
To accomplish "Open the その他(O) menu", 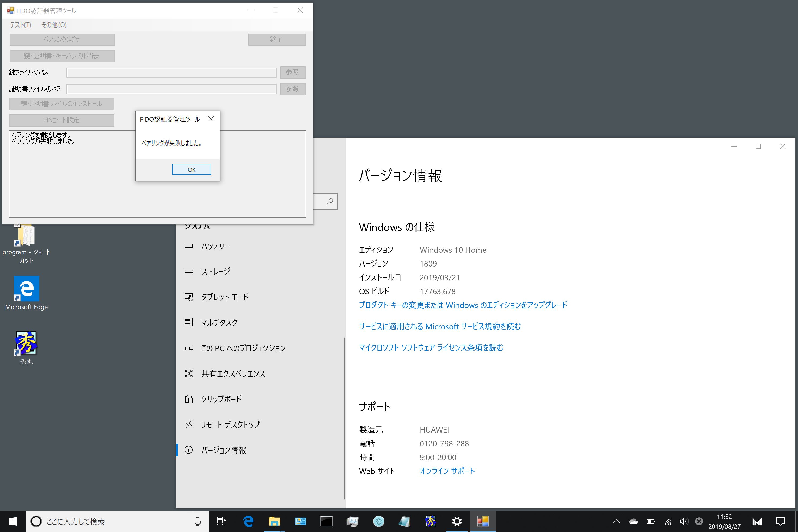I will [x=54, y=25].
